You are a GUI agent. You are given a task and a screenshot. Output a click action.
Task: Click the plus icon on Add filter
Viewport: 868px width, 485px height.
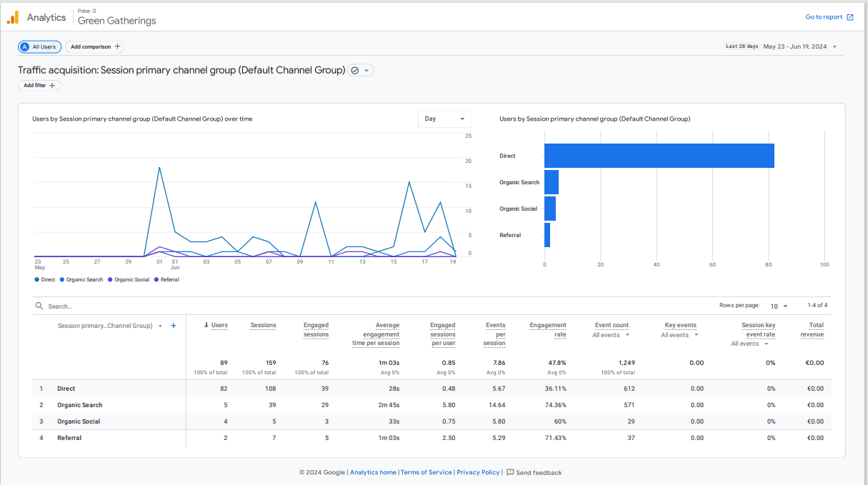pos(52,85)
